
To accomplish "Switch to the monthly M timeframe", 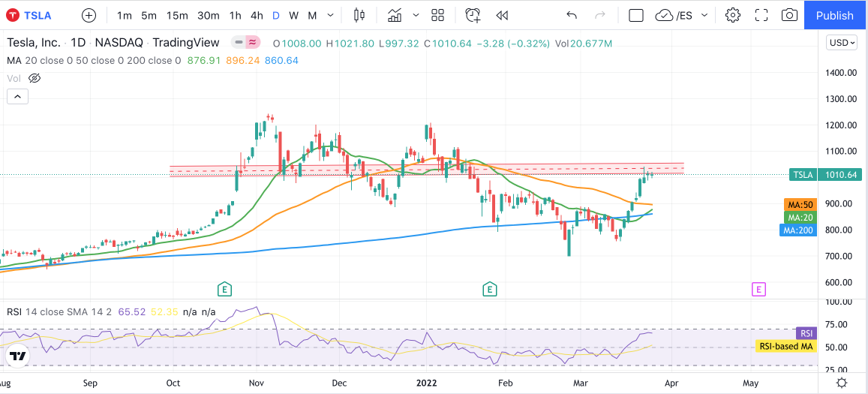I will click(312, 16).
